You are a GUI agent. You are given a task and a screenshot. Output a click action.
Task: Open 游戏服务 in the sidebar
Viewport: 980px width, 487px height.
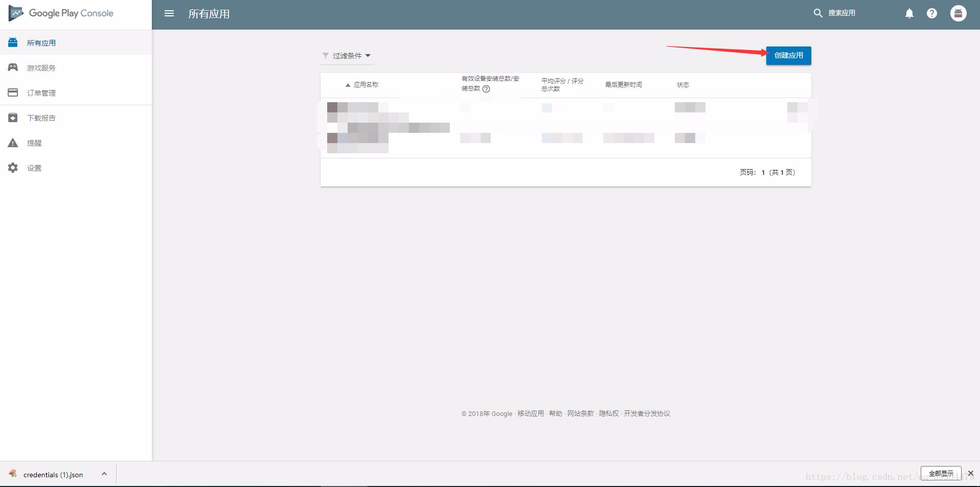pyautogui.click(x=76, y=67)
